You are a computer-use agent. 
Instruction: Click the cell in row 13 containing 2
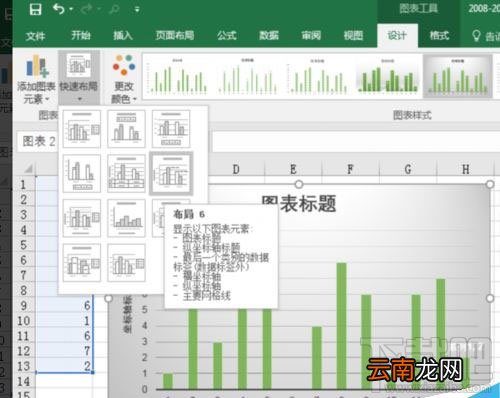pyautogui.click(x=64, y=366)
